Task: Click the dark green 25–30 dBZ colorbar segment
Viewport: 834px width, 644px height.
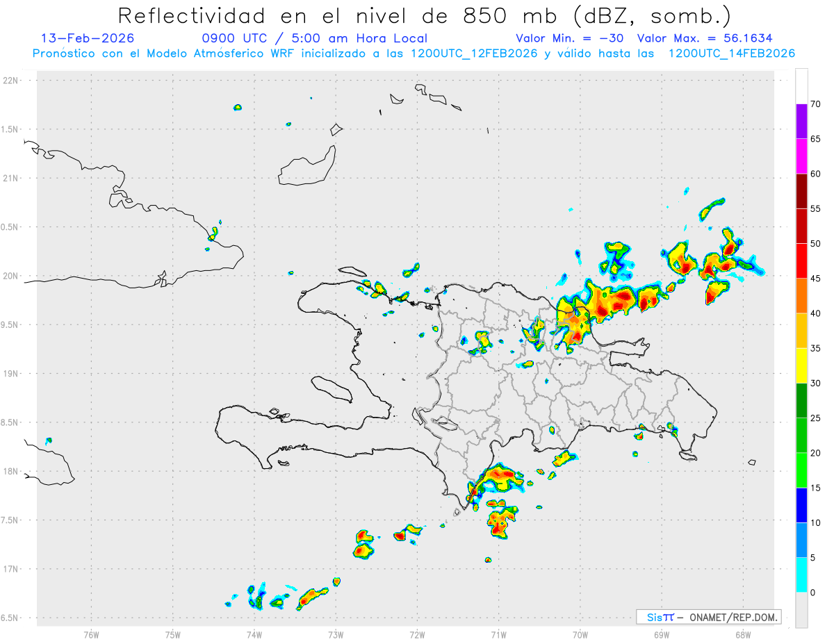Action: coord(801,401)
